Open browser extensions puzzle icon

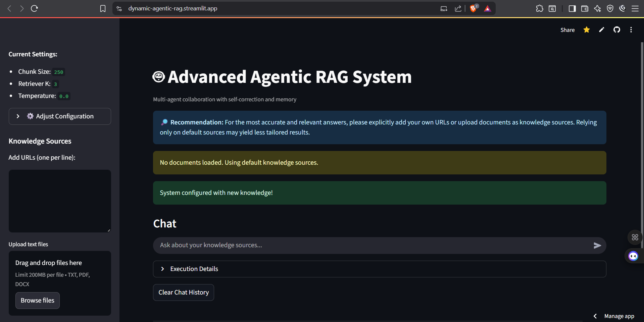pyautogui.click(x=540, y=8)
